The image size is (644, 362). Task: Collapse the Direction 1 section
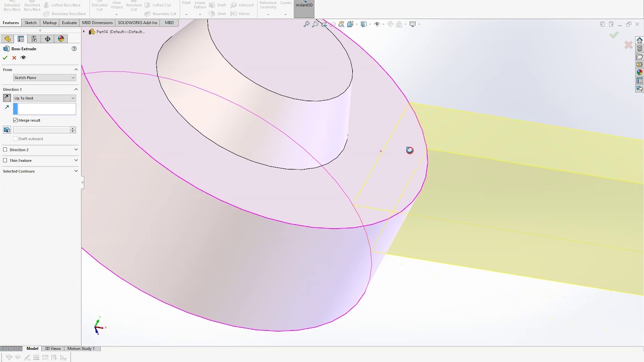(x=76, y=89)
